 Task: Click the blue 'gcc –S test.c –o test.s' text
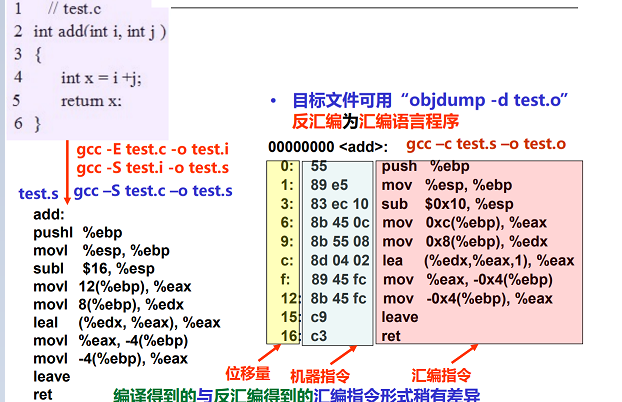[x=153, y=191]
